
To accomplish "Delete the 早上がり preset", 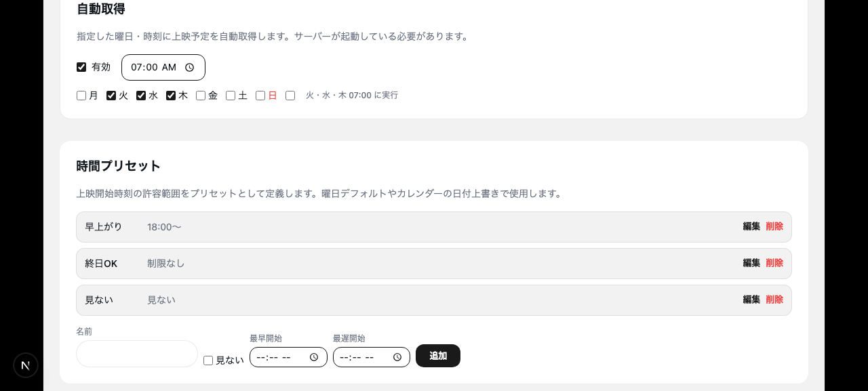I will 774,226.
